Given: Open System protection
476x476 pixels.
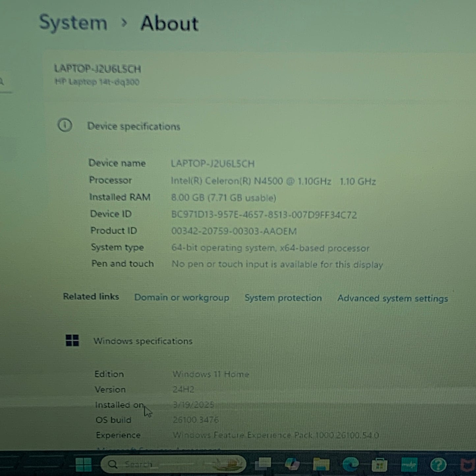Looking at the screenshot, I should tap(283, 298).
